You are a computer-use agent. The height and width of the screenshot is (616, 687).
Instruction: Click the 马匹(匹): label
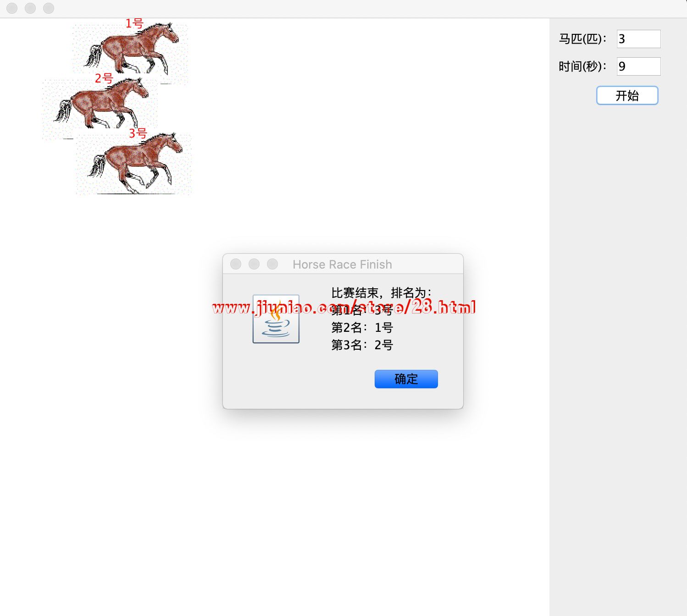coord(582,39)
